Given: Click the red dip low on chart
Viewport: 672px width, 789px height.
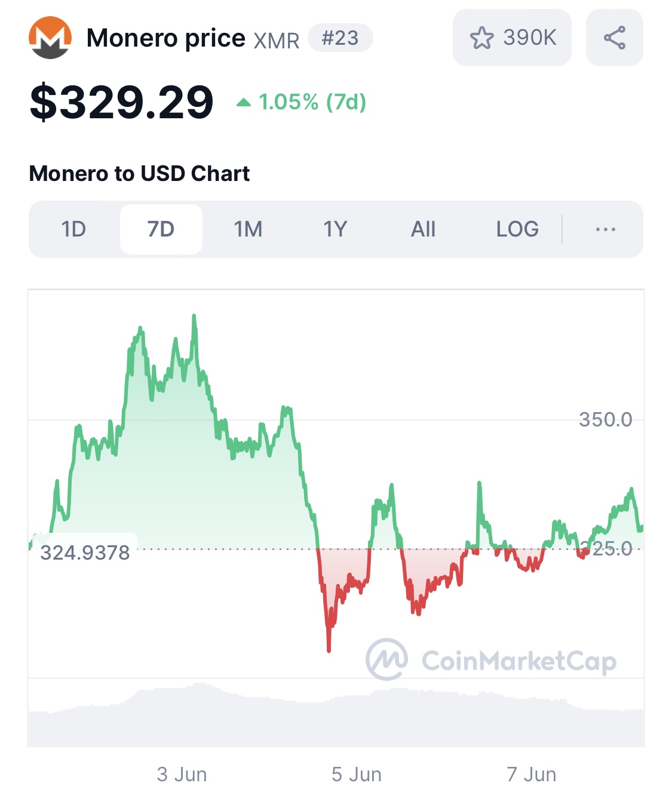Looking at the screenshot, I should (329, 649).
